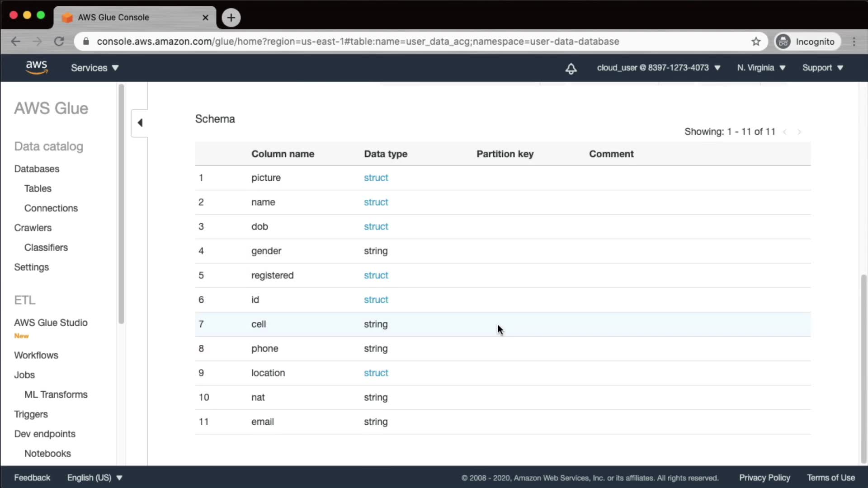
Task: Click the browser address bar URL
Action: (357, 42)
